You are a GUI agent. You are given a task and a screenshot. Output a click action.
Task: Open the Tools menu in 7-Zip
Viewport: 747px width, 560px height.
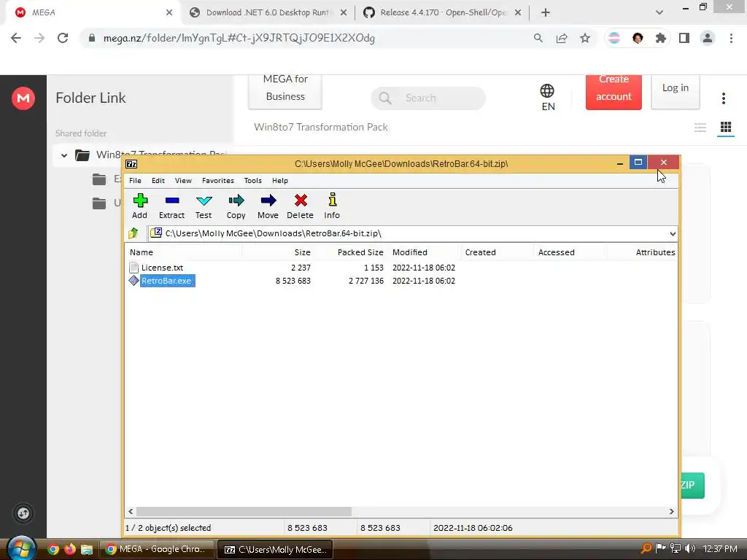[252, 181]
